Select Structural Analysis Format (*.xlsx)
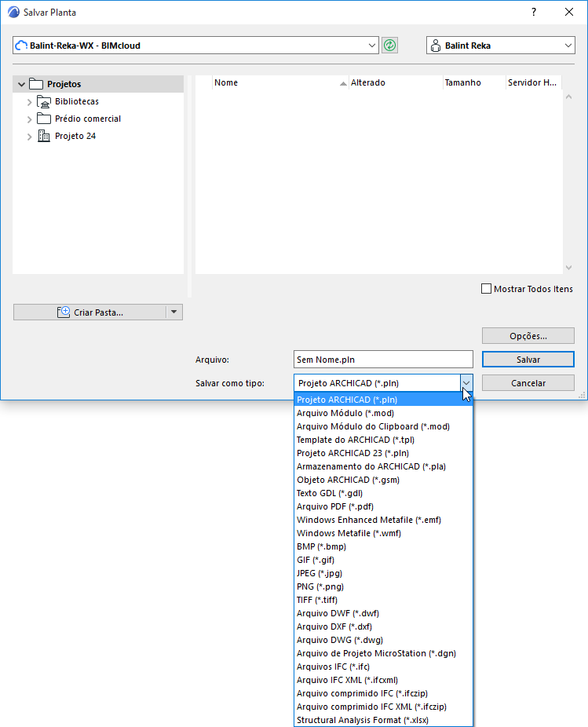 [x=384, y=720]
